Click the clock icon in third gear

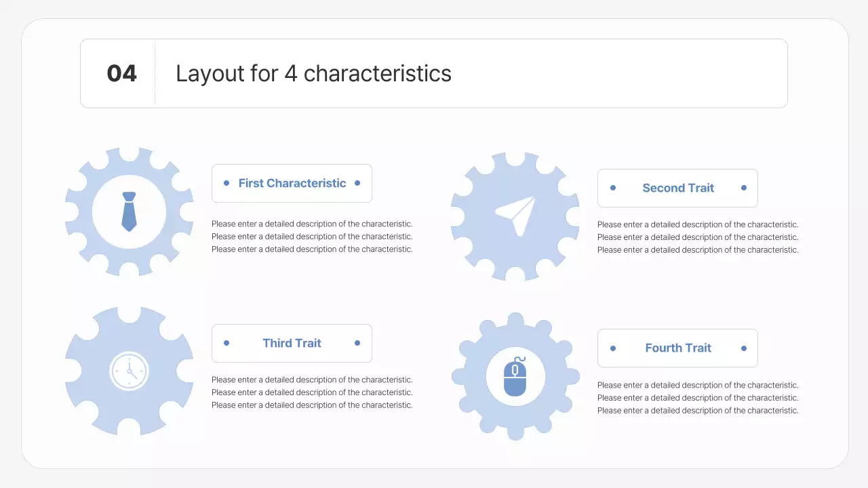click(129, 371)
